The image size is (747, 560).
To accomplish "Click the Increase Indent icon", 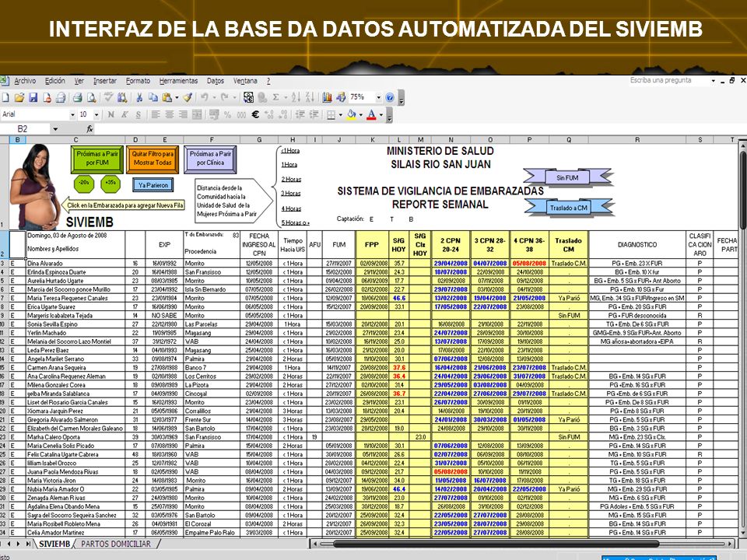I will click(x=314, y=115).
